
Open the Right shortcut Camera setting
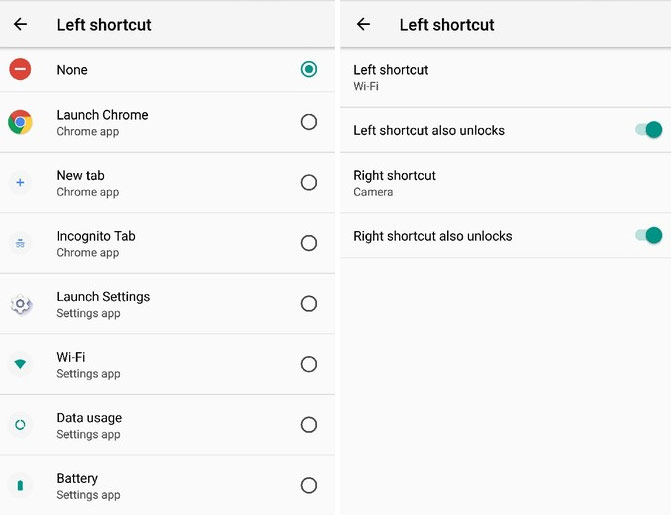pyautogui.click(x=506, y=183)
